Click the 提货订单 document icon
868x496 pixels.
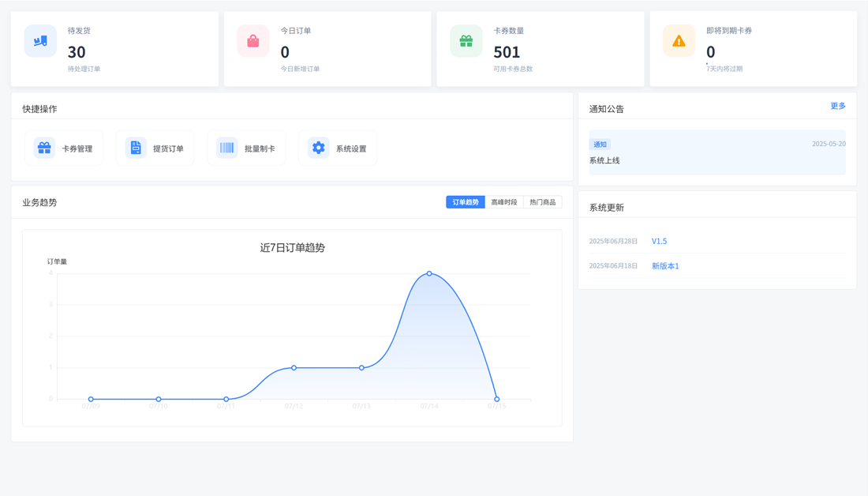click(136, 148)
